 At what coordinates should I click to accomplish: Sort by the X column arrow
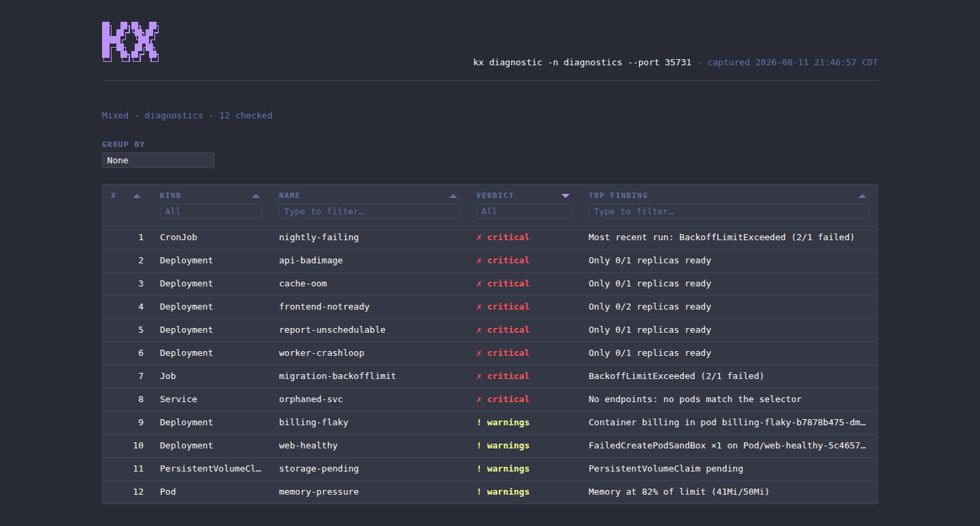coord(137,196)
